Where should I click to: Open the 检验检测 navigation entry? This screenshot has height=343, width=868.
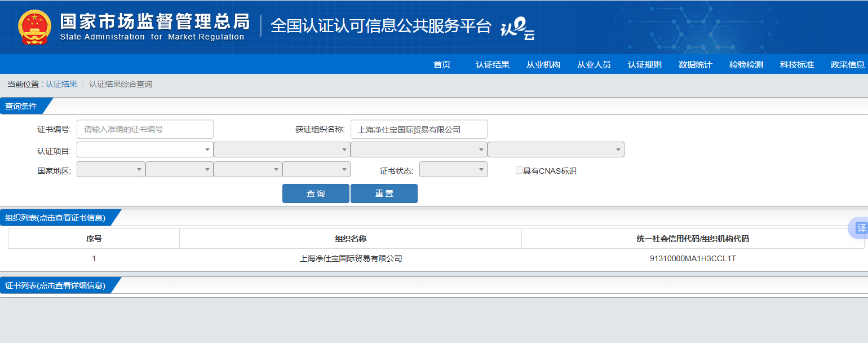pyautogui.click(x=745, y=64)
